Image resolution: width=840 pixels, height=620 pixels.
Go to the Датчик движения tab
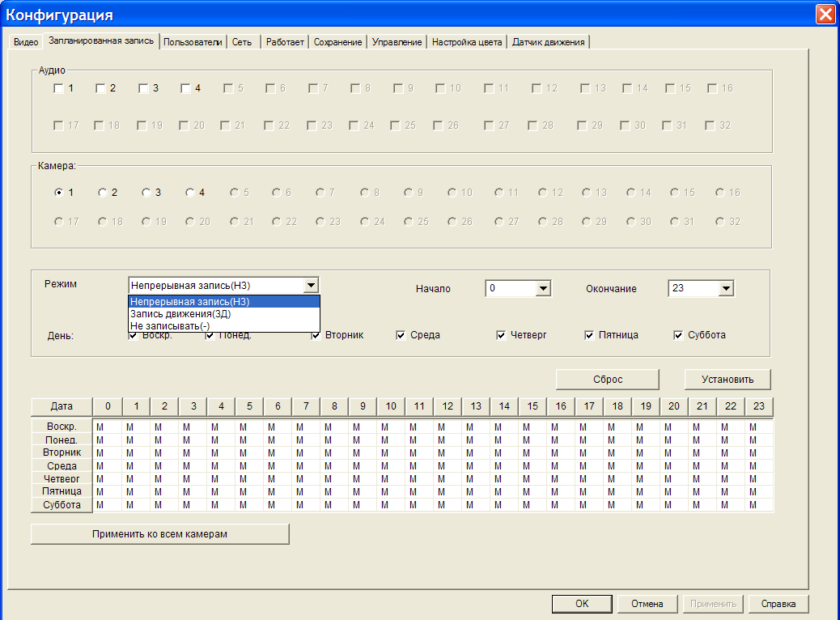548,42
